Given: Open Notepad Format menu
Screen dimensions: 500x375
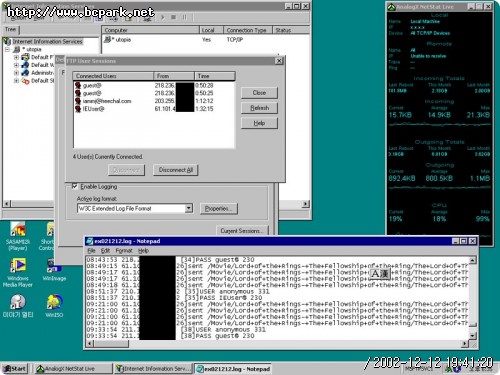Looking at the screenshot, I should (124, 251).
